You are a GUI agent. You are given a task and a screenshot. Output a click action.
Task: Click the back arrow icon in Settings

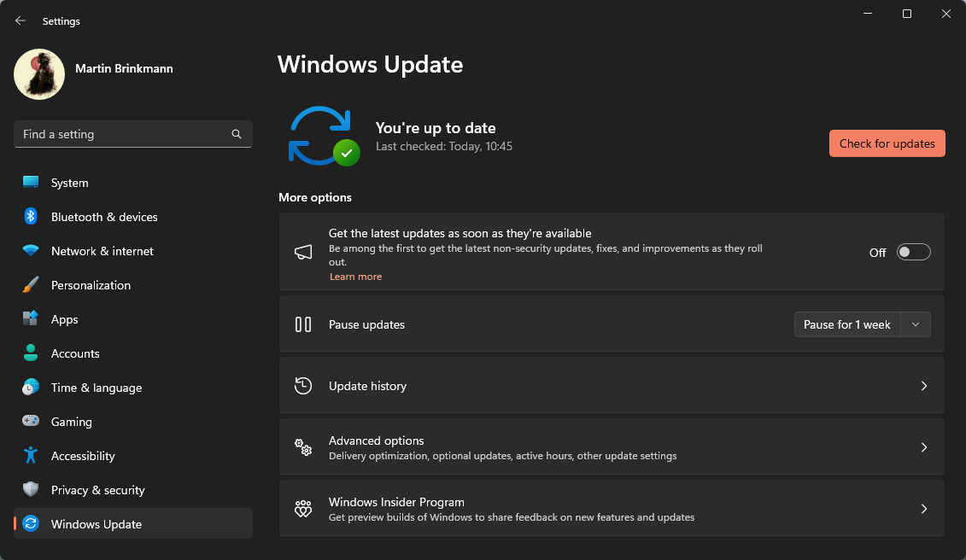click(20, 21)
